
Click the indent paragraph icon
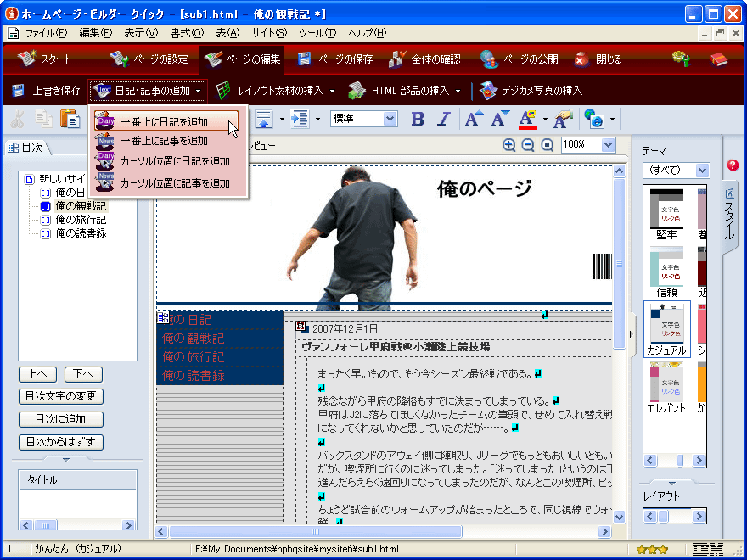(x=300, y=119)
